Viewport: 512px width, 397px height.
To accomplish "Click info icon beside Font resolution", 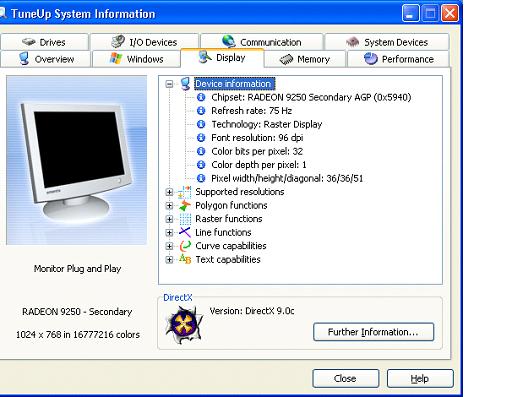I will [x=201, y=137].
